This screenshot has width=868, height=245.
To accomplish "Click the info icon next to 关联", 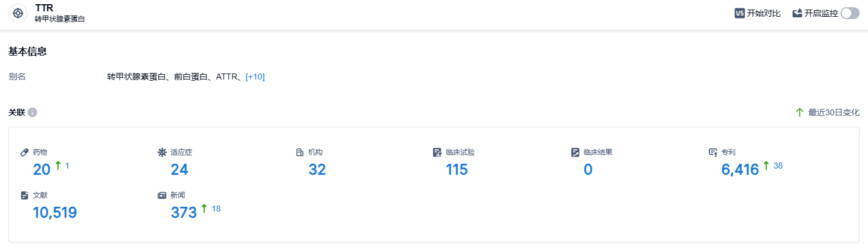I will point(32,112).
